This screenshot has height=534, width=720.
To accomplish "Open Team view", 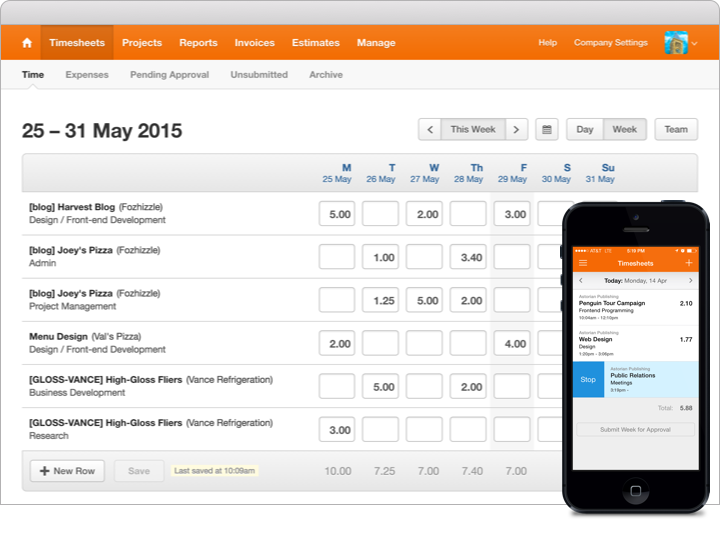I will [x=676, y=129].
